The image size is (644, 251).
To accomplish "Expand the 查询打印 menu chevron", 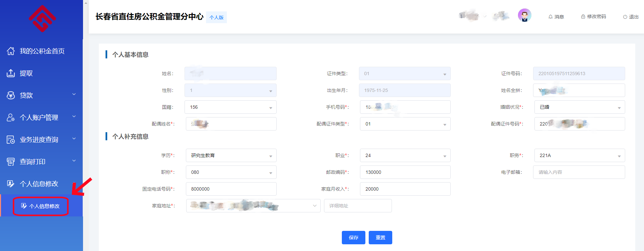I will tap(74, 161).
